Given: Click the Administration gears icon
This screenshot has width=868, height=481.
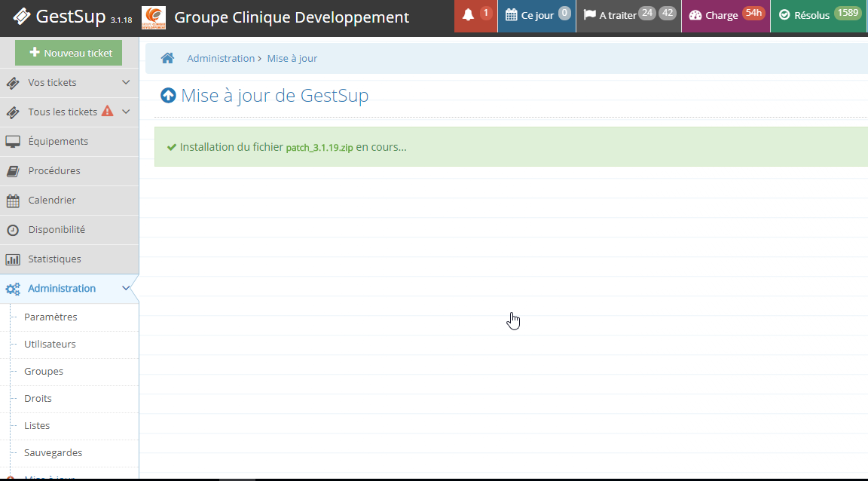Looking at the screenshot, I should [x=13, y=289].
